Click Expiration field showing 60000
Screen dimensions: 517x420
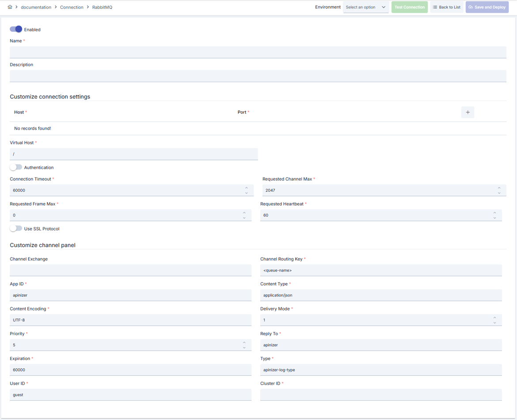[130, 370]
